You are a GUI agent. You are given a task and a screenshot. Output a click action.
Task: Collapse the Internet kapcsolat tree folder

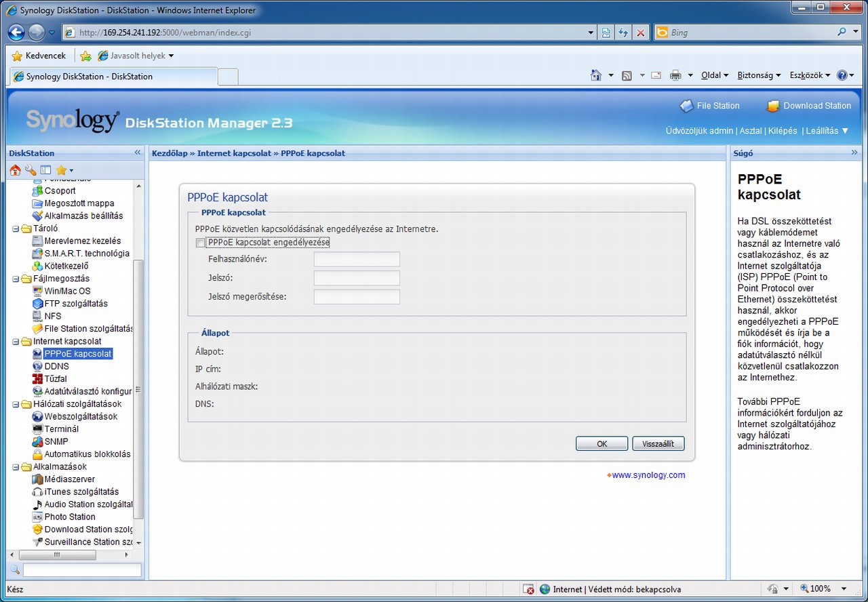coord(16,342)
